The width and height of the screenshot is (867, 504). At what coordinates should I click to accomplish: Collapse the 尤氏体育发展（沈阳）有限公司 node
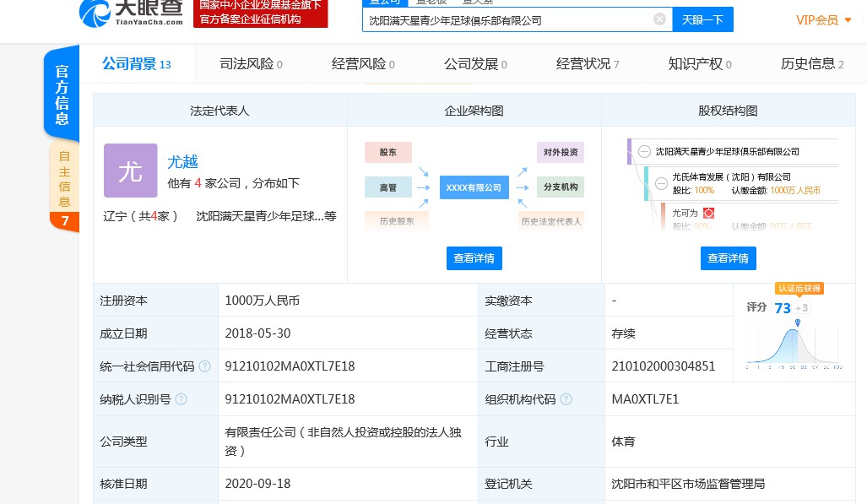click(661, 183)
